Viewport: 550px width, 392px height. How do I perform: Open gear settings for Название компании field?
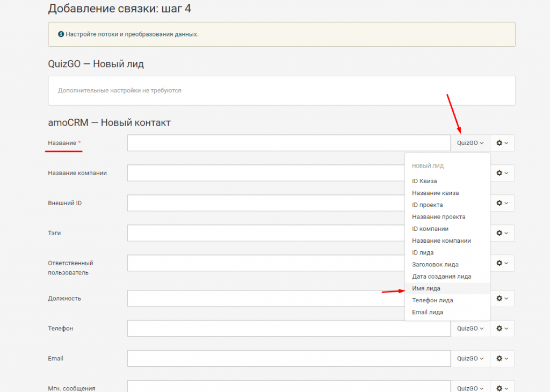coord(502,173)
